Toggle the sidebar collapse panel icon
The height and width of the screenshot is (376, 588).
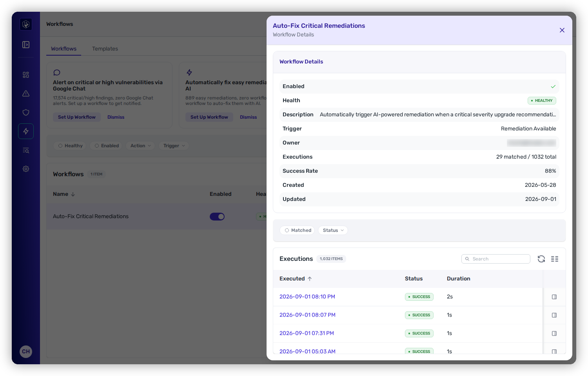(x=26, y=45)
